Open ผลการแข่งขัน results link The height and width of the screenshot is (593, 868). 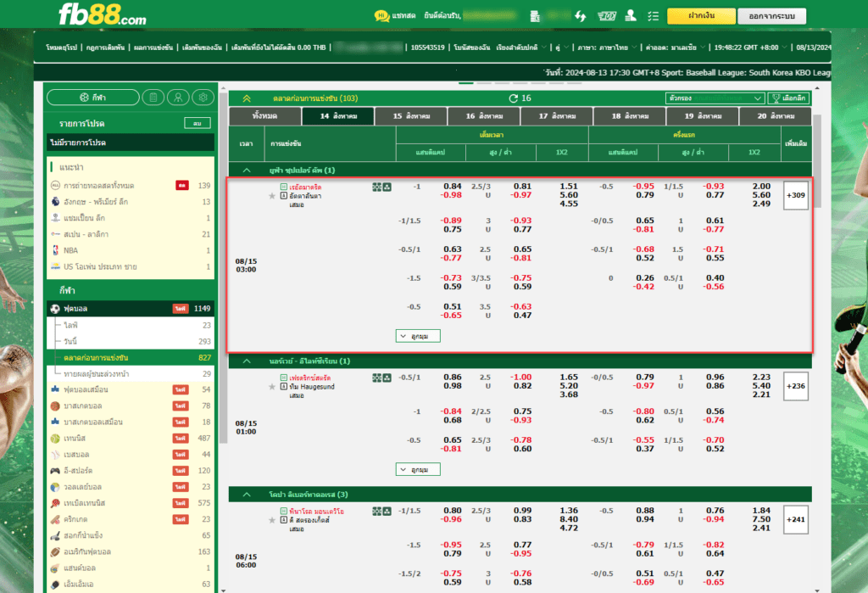click(153, 48)
